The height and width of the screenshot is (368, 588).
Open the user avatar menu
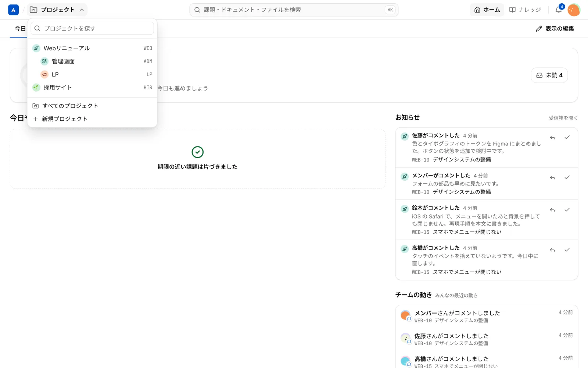[x=574, y=10]
